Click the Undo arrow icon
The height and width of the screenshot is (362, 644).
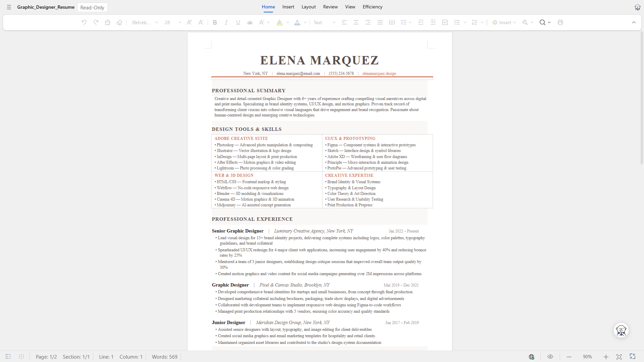pos(84,22)
